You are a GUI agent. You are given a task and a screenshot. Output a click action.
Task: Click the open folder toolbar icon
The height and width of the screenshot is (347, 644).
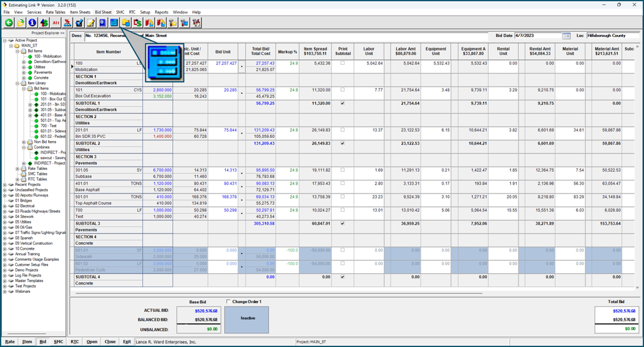click(21, 23)
